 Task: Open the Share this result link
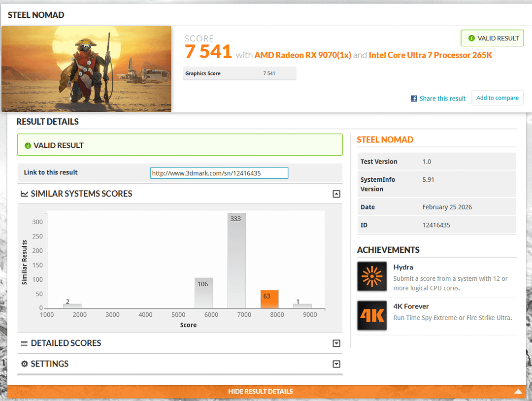point(442,99)
